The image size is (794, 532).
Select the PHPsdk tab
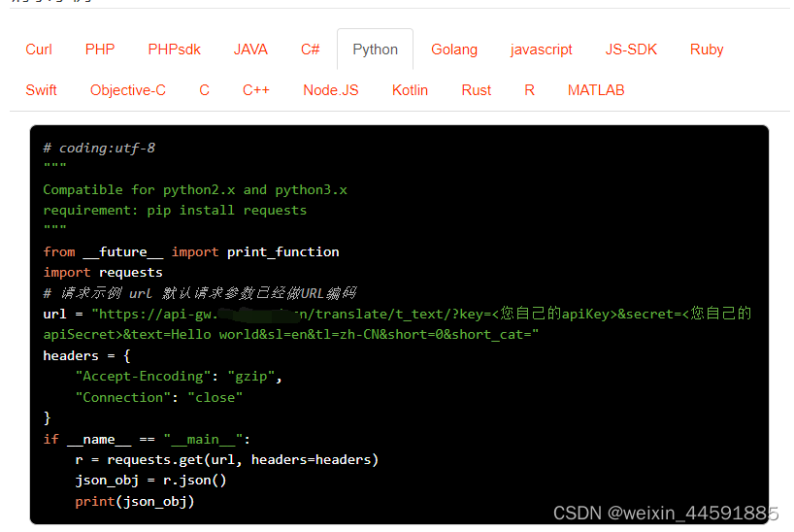(175, 50)
